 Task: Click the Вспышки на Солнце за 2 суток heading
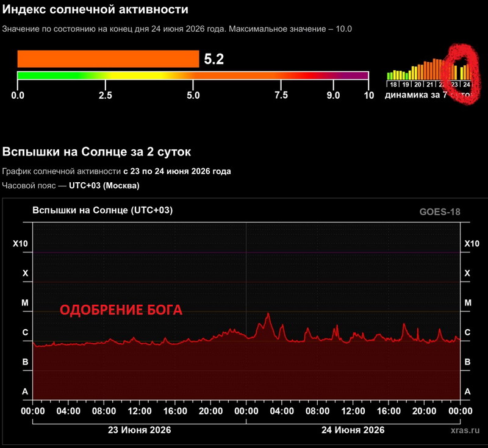[x=96, y=152]
